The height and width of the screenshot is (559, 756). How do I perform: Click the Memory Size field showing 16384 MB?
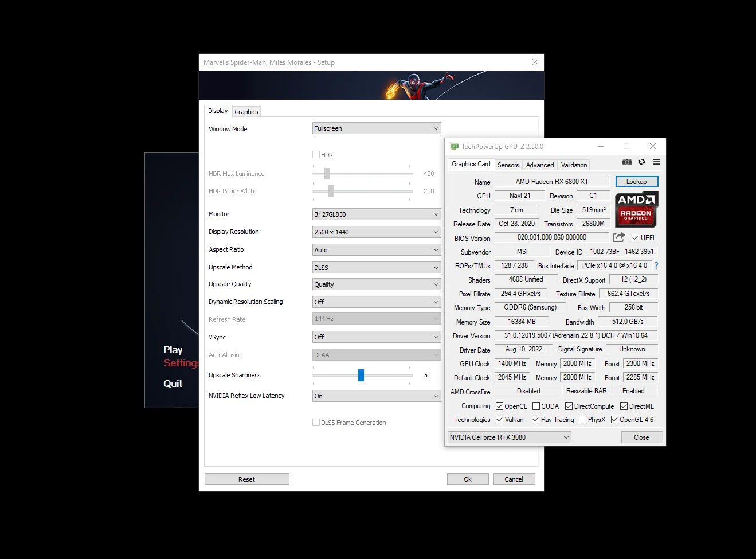click(x=522, y=322)
